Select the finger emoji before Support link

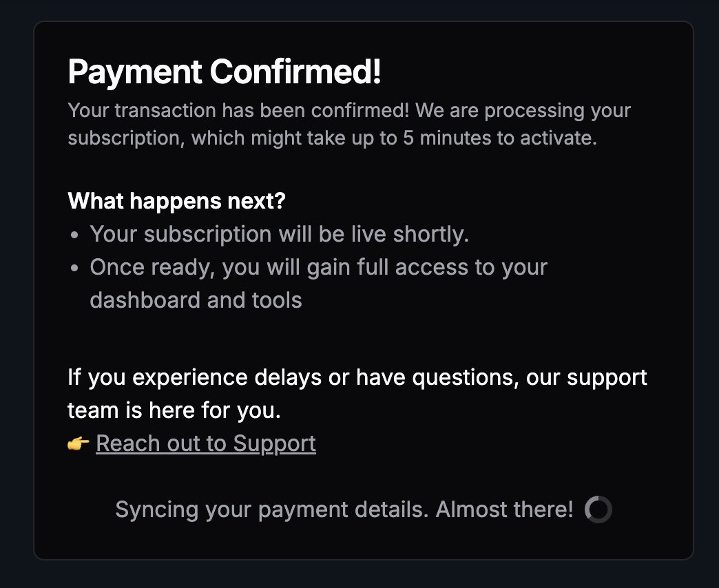[78, 443]
